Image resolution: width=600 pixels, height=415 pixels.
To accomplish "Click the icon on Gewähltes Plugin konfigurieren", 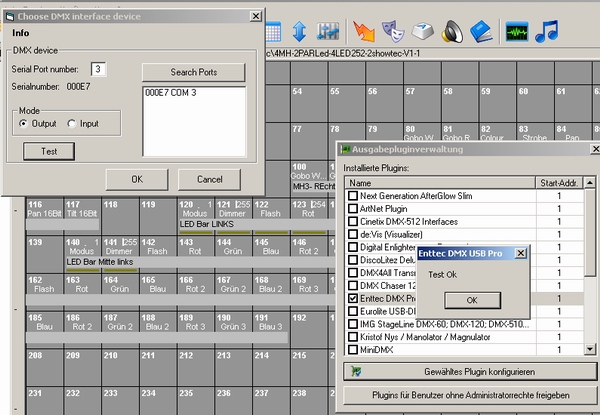I will tap(356, 371).
